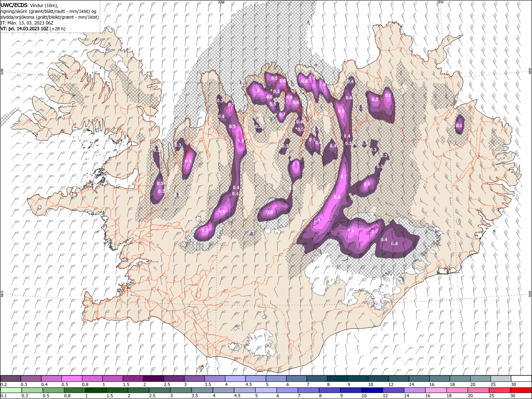Click the 1.5 snowfall value on the map
Image resolution: width=532 pixels, height=399 pixels.
240,141
